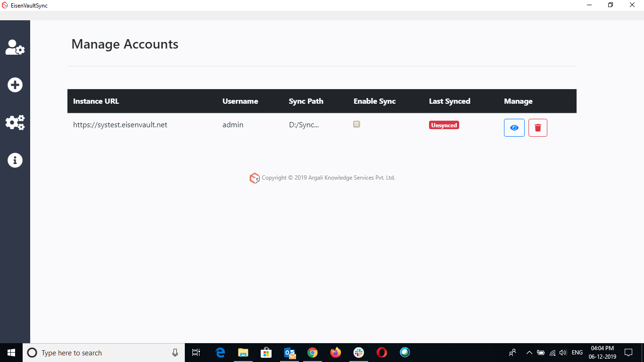Open Outlook from taskbar
The height and width of the screenshot is (362, 644).
[289, 353]
